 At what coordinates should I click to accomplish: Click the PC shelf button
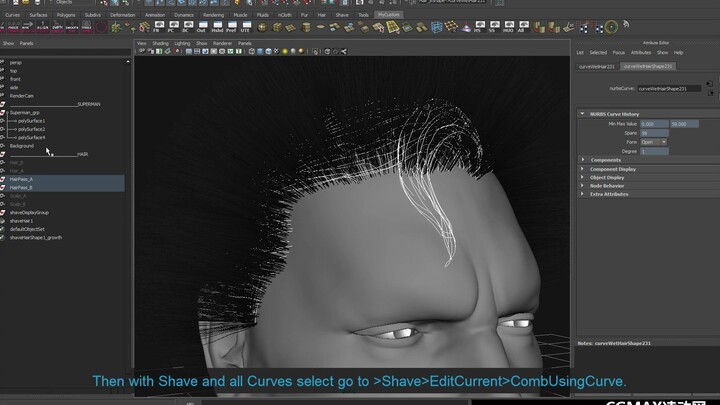[174, 27]
